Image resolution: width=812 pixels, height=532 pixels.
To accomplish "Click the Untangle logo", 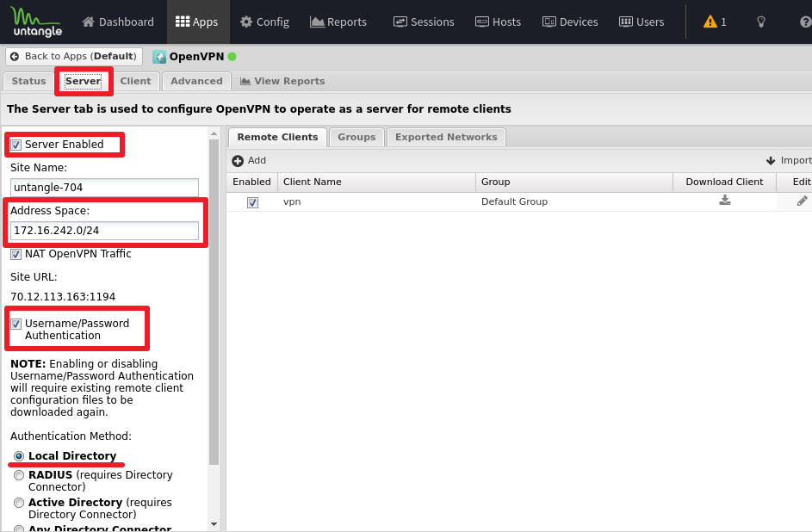I will 36,22.
